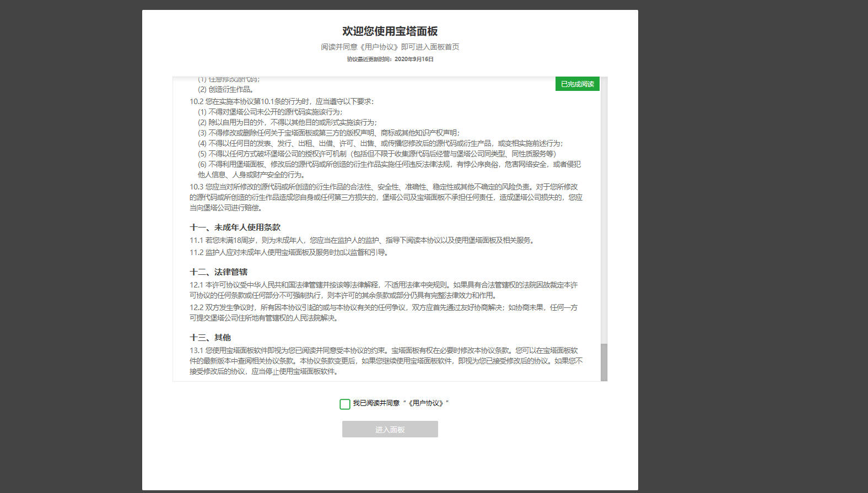The height and width of the screenshot is (493, 868).
Task: Click item (2) 除以自用为目的外
Action: click(x=288, y=122)
